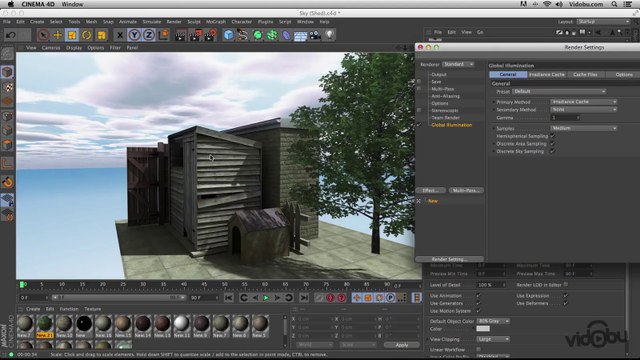
Task: Click the coordinate system icon
Action: (163, 35)
